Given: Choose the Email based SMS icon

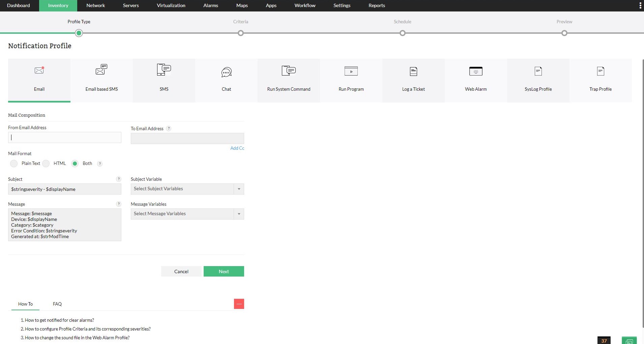Looking at the screenshot, I should (x=101, y=69).
